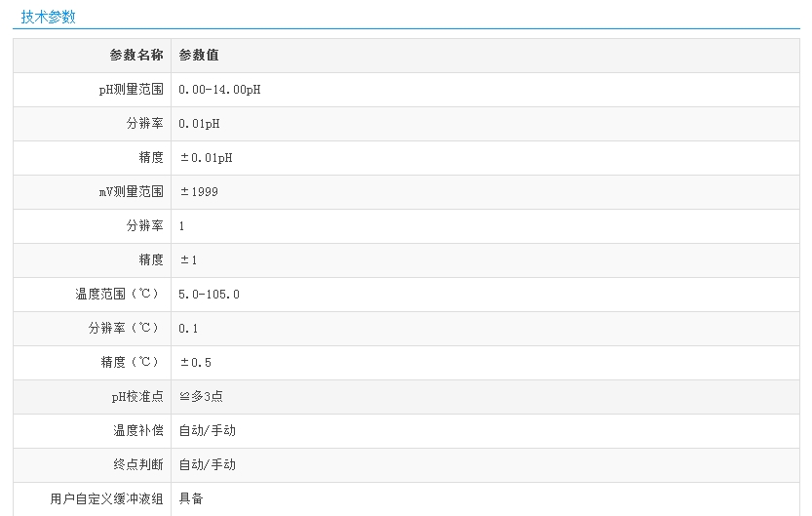The image size is (812, 516).
Task: Click the ±0.5 temperature accuracy value
Action: click(x=195, y=363)
